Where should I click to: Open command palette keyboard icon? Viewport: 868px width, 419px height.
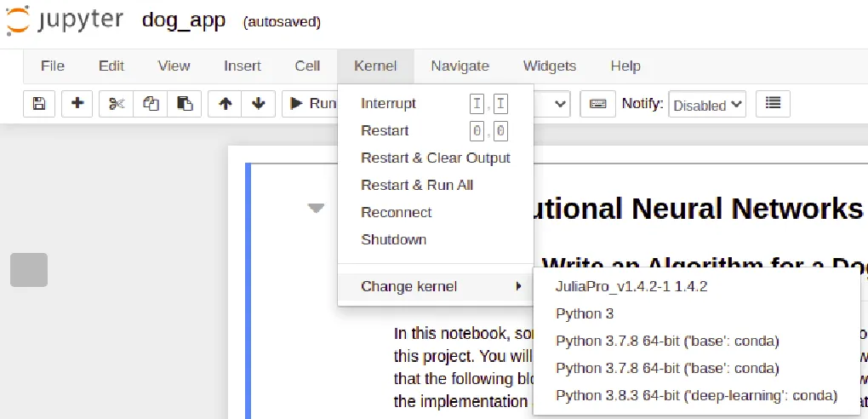pos(598,104)
